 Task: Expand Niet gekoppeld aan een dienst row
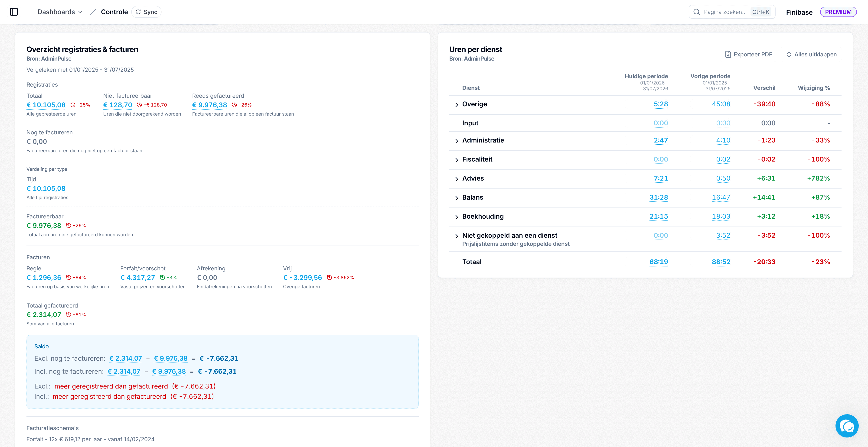457,236
